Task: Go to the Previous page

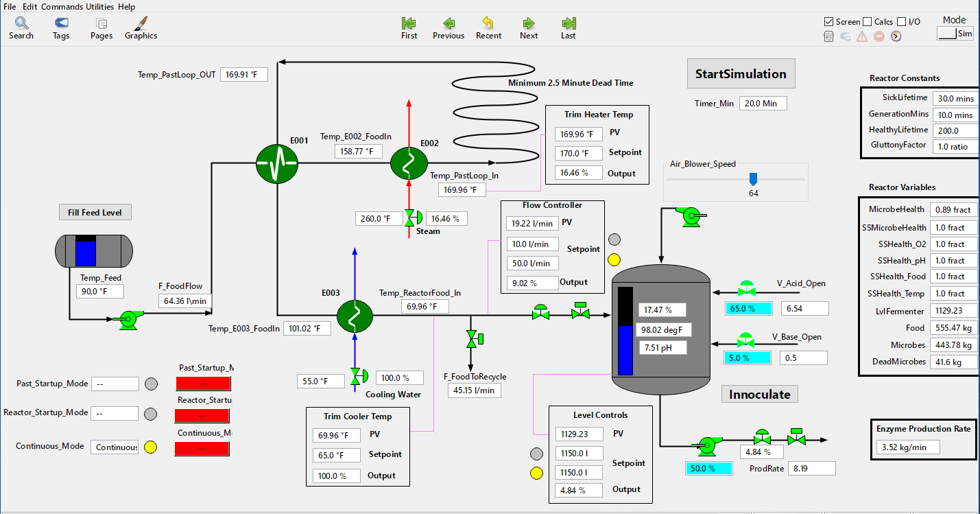Action: [449, 28]
